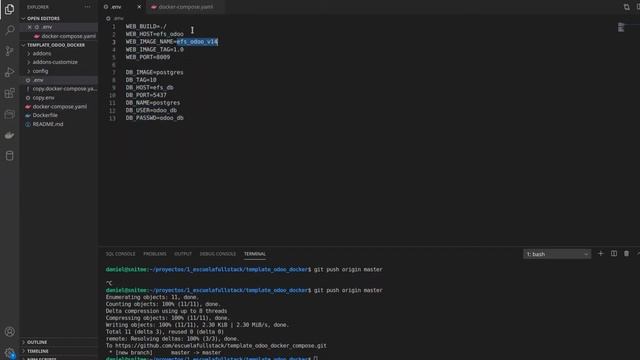
Task: Open README.md in explorer tree
Action: click(48, 124)
